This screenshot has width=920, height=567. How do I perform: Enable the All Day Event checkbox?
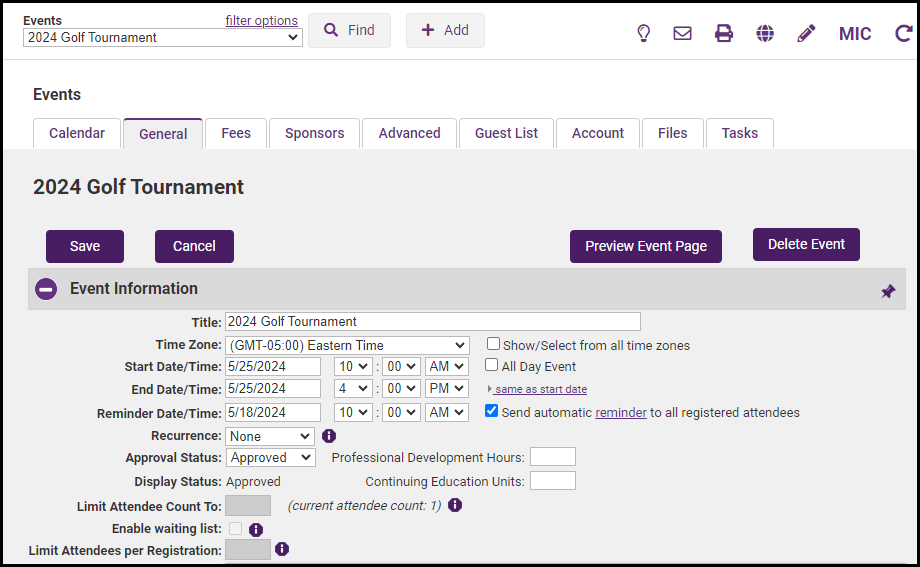[492, 366]
